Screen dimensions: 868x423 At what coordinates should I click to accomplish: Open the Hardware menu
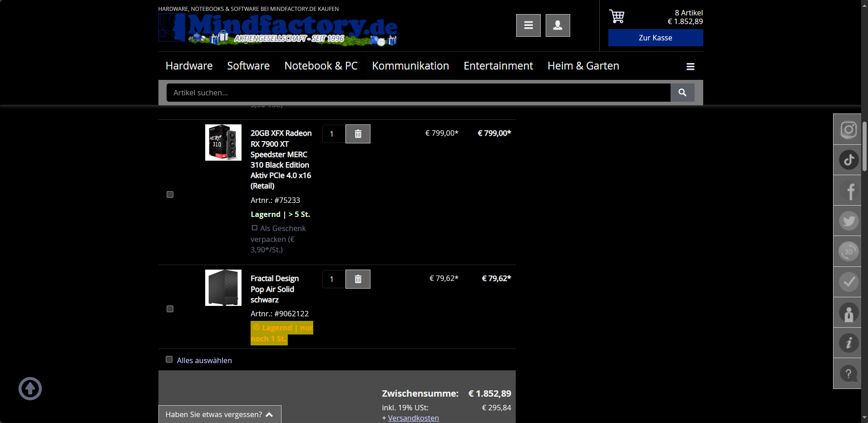point(189,66)
